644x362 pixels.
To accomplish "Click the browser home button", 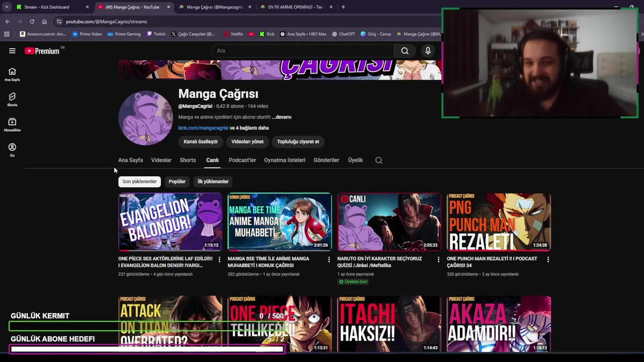I will [44, 22].
